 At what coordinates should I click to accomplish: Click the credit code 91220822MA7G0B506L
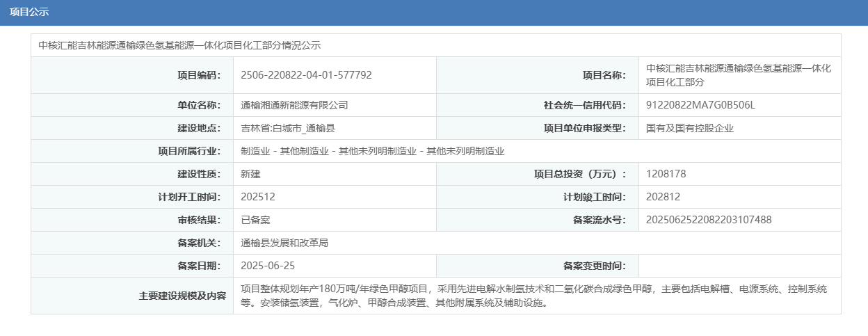click(700, 105)
